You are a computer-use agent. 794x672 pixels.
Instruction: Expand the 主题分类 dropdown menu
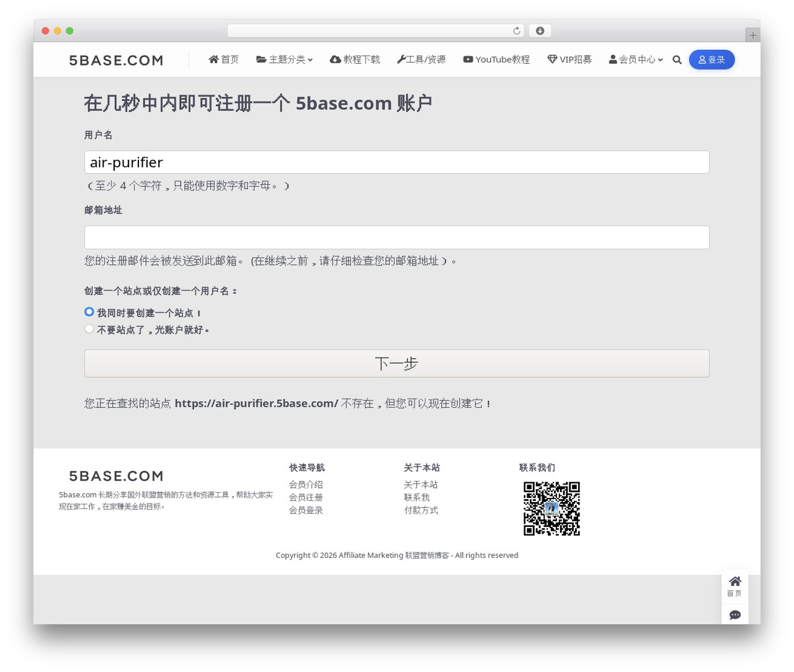coord(285,60)
